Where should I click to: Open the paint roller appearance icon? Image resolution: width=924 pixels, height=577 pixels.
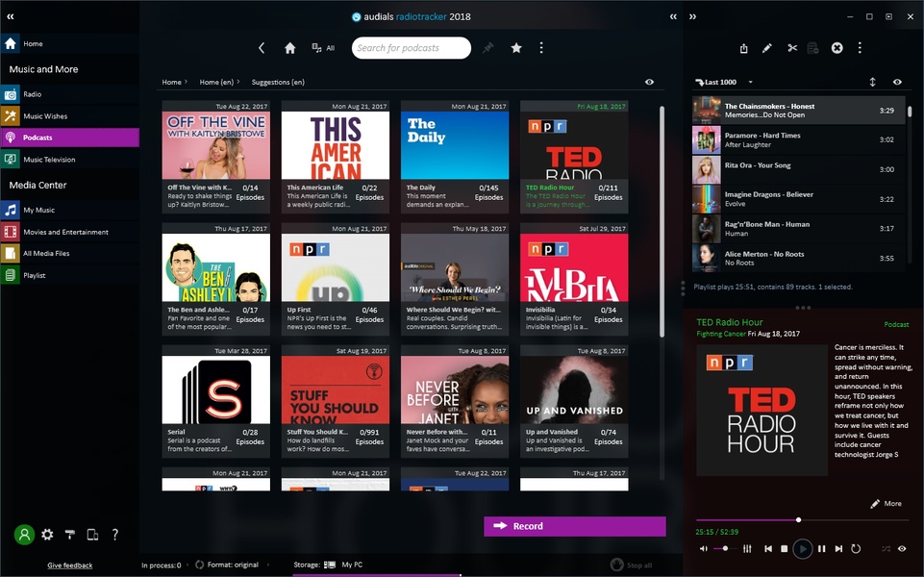(x=69, y=535)
